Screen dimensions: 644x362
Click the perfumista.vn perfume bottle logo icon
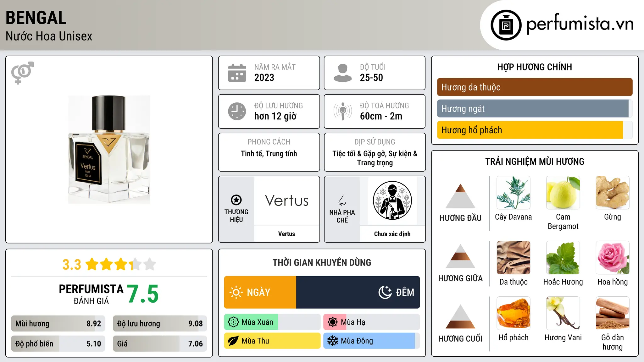coord(506,25)
